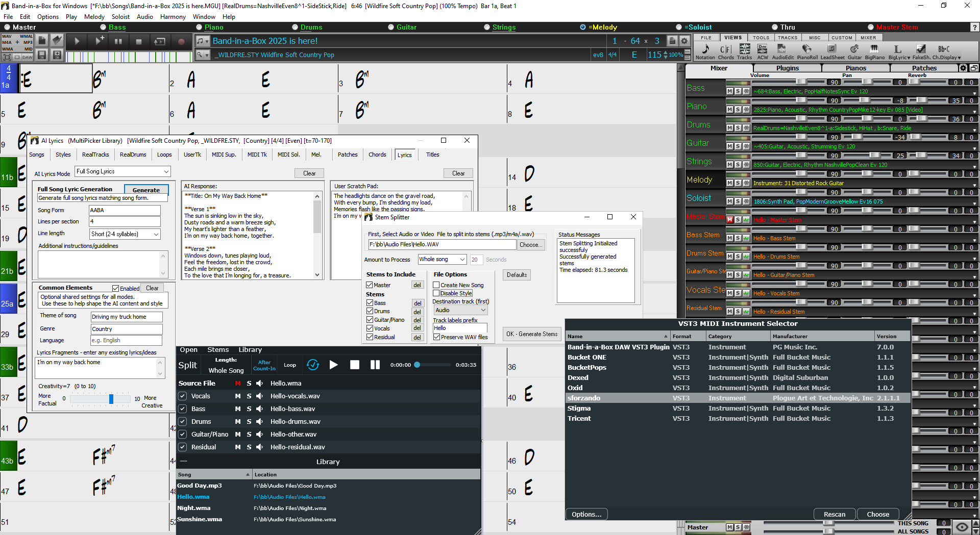Click the record button in transport
980x535 pixels.
click(181, 41)
